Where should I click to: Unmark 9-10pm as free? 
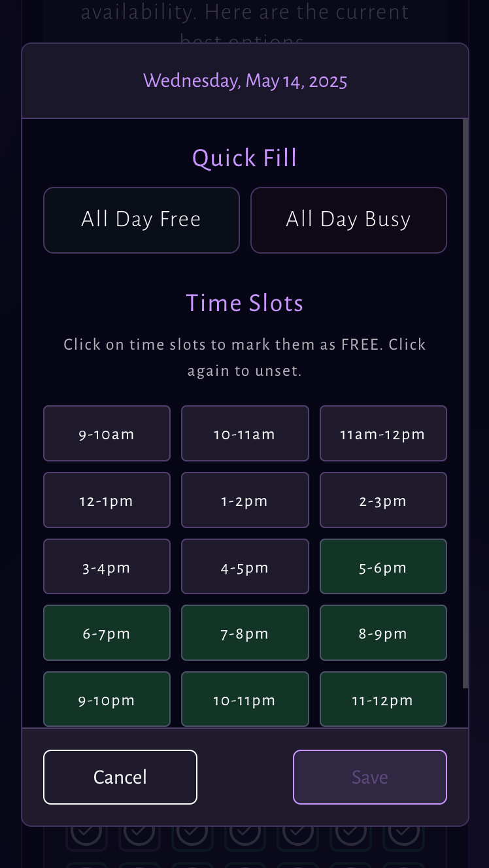[x=107, y=699]
